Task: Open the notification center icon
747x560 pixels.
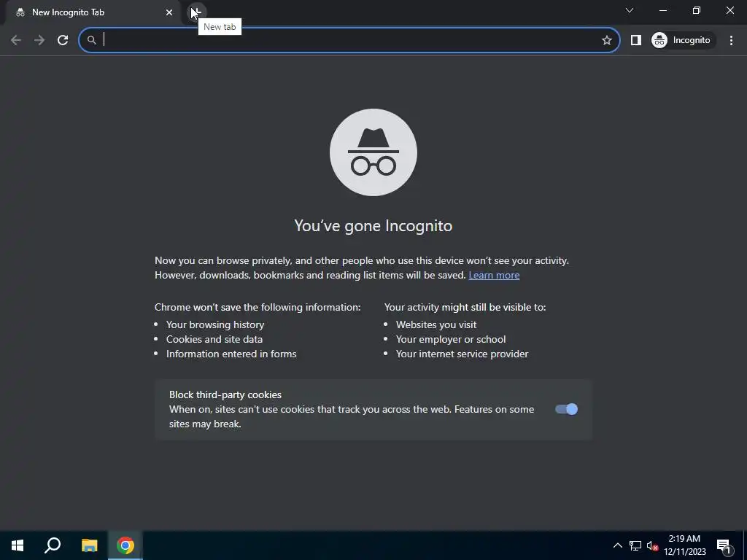Action: [724, 545]
